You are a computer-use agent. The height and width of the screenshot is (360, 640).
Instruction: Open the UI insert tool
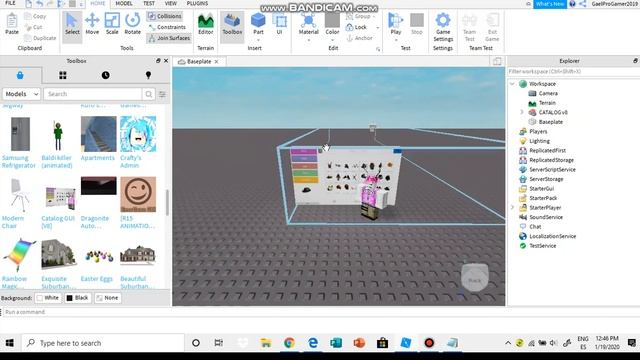tap(279, 24)
